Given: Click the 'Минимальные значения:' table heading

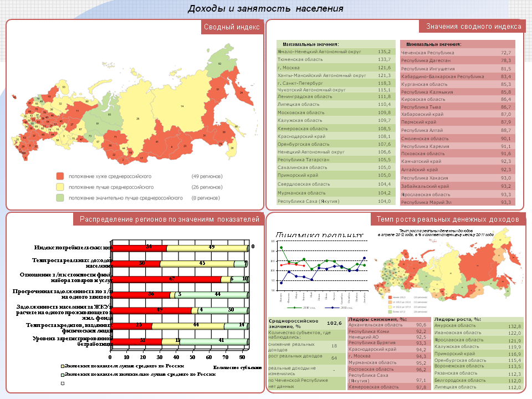Looking at the screenshot, I should point(433,44).
